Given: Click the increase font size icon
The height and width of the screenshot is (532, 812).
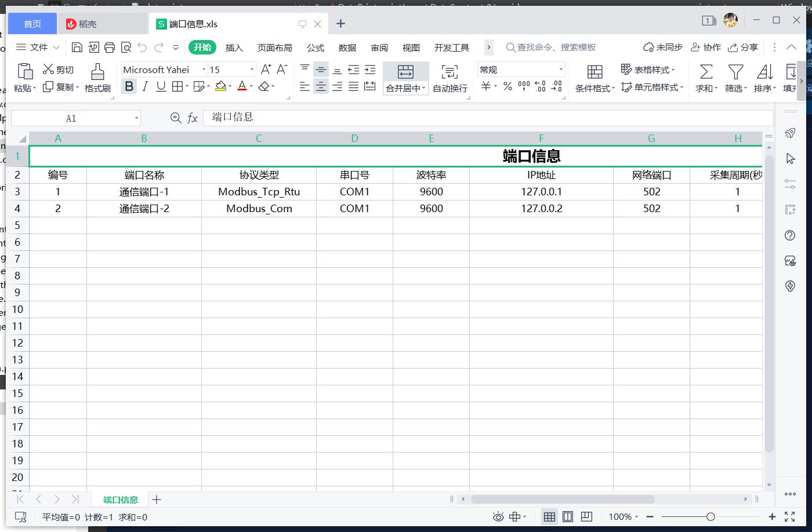Looking at the screenshot, I should [x=266, y=70].
